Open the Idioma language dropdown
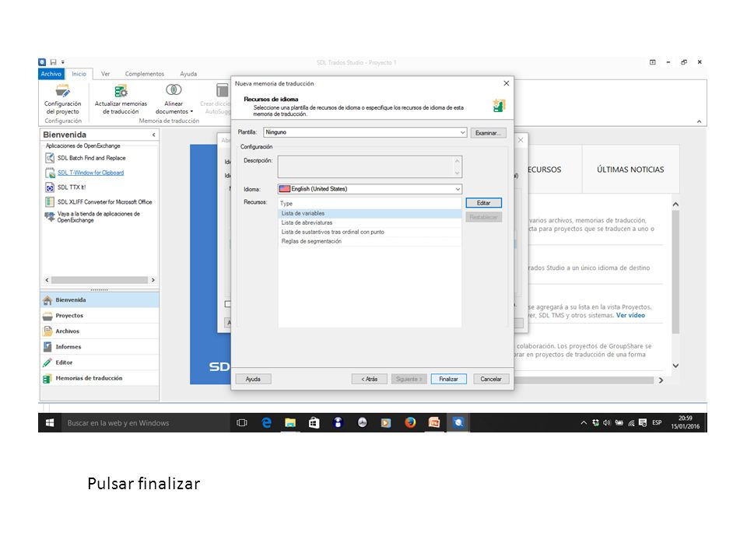 (x=458, y=189)
